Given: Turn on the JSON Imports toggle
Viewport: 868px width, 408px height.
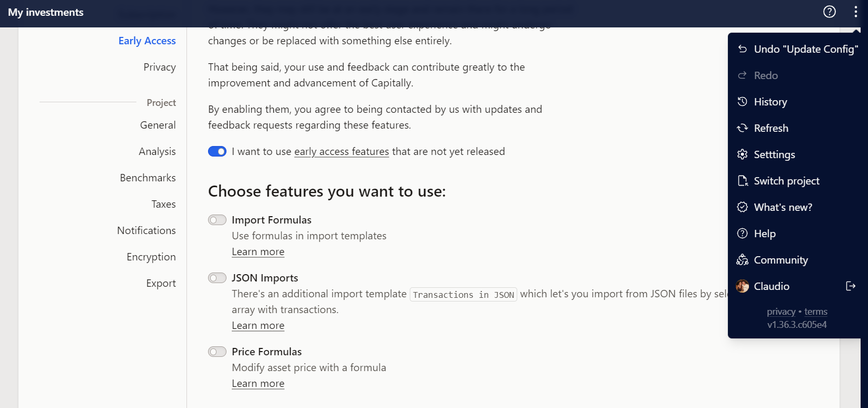Looking at the screenshot, I should point(217,278).
